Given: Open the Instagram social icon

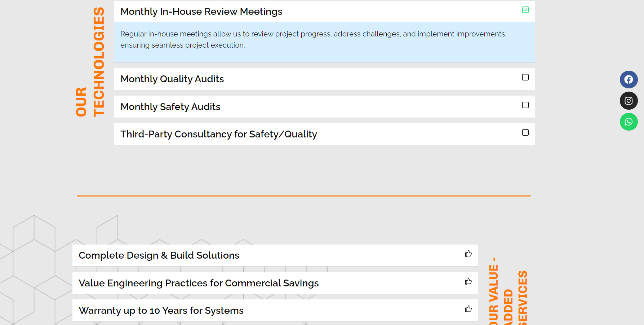Looking at the screenshot, I should [629, 101].
